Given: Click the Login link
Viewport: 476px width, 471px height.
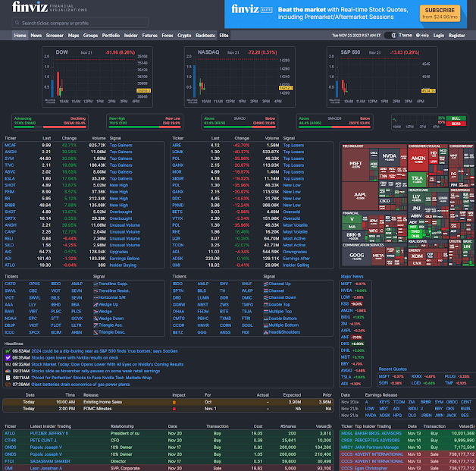Looking at the screenshot, I should (x=439, y=36).
